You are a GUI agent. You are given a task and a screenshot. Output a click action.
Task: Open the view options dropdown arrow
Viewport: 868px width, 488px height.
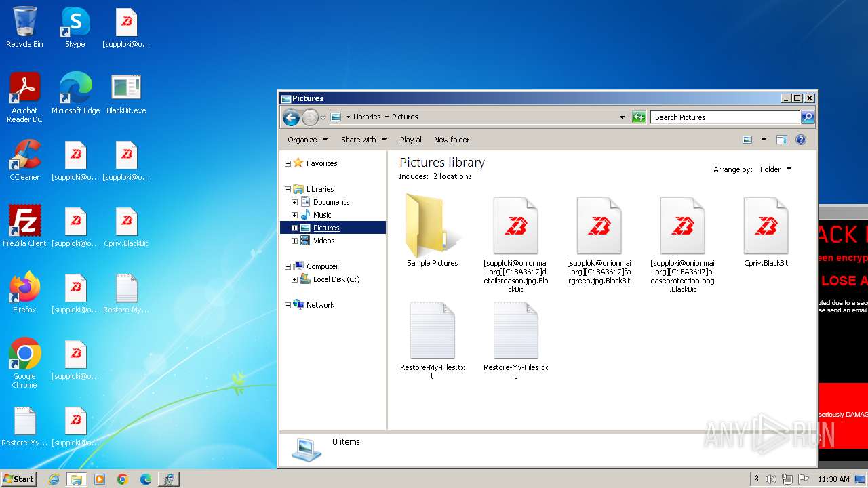[764, 140]
